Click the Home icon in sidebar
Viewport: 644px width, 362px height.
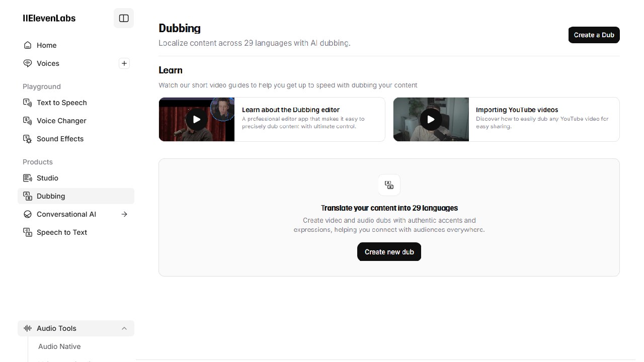[28, 45]
